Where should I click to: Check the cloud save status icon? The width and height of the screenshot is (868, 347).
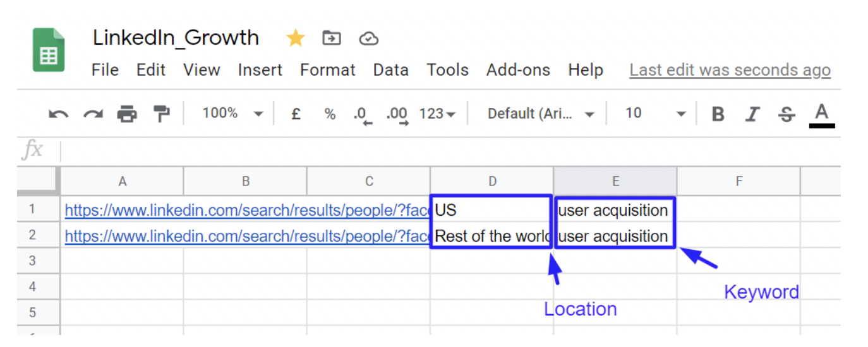[368, 39]
